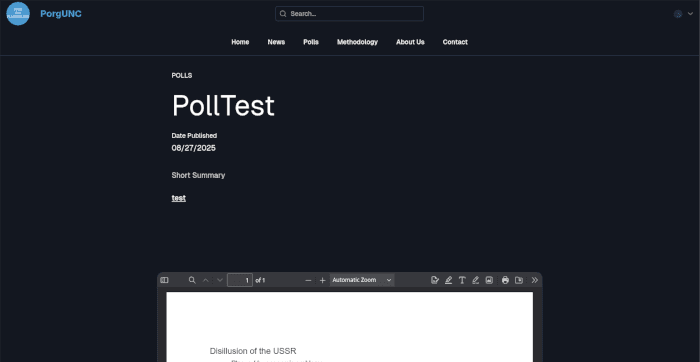Click the 'of 1' page count text
Viewport: 700px width, 362px height.
(x=260, y=280)
